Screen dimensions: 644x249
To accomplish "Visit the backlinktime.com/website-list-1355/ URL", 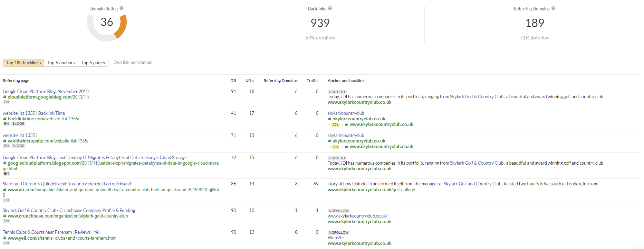I will point(44,119).
